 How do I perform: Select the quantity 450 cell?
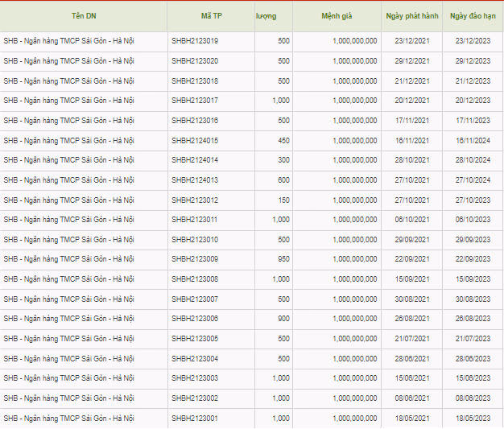point(280,141)
